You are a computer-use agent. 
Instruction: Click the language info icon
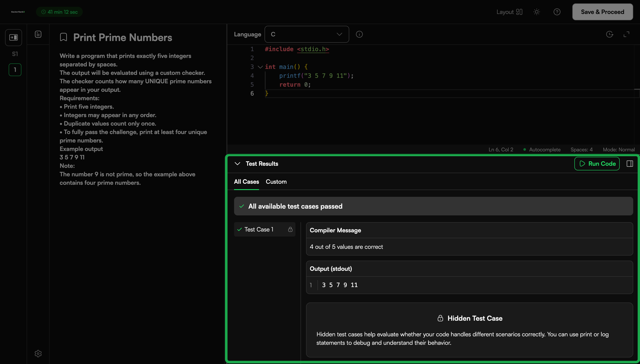click(x=359, y=34)
